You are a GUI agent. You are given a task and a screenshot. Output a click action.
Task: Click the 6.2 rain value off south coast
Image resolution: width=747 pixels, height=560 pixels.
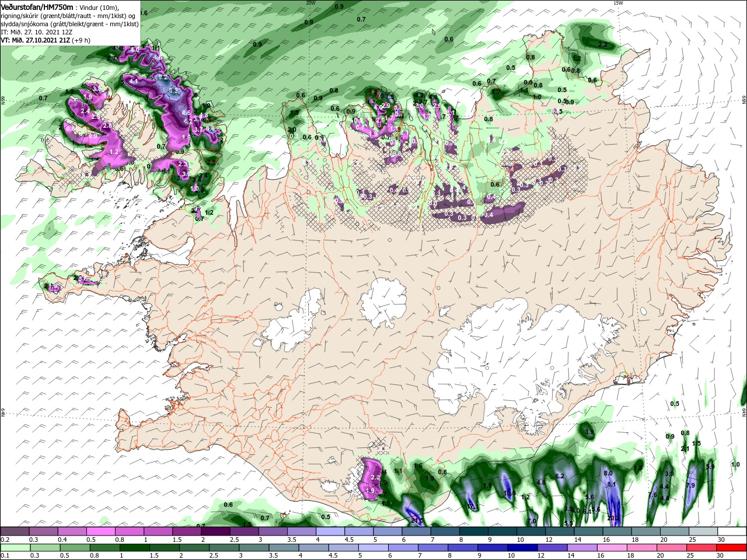pos(560,477)
